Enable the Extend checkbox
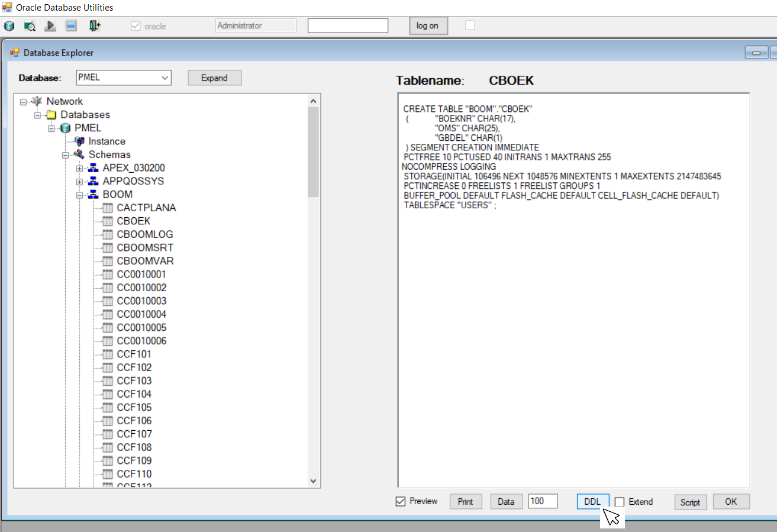The image size is (777, 532). tap(620, 502)
